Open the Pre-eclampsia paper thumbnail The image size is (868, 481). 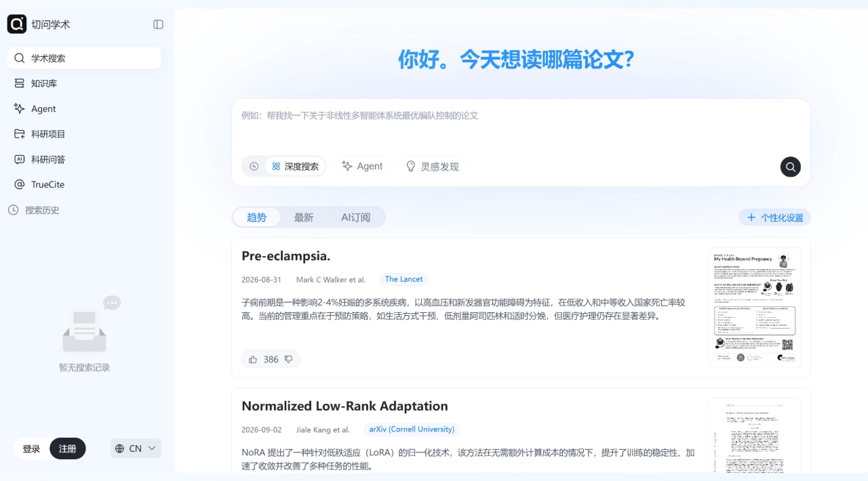point(755,308)
